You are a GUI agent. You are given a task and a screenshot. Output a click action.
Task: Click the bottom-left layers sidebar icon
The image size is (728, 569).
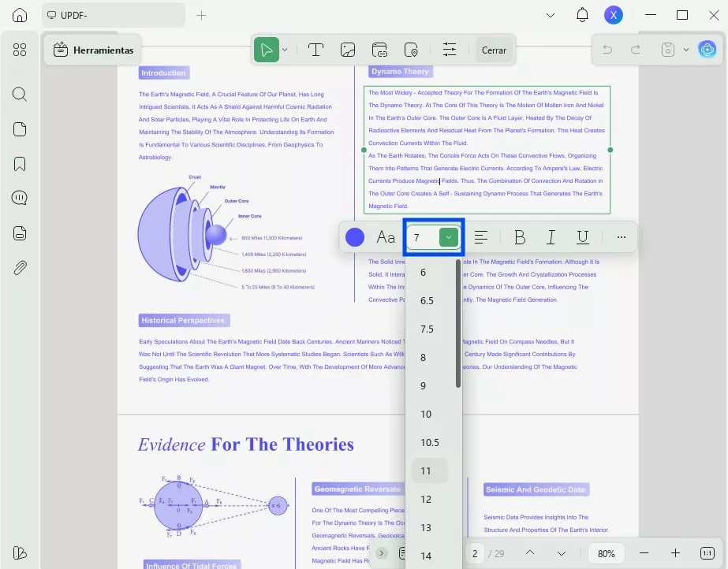coord(20,552)
